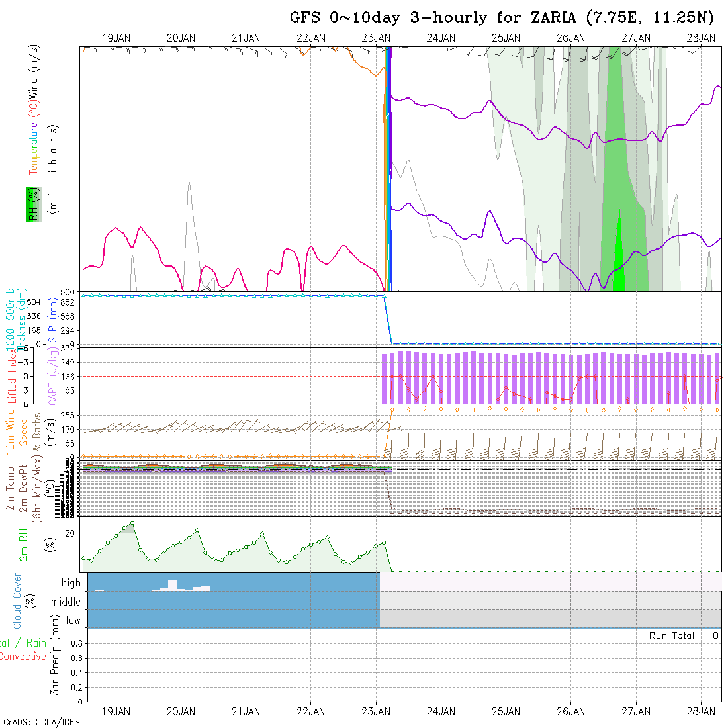The height and width of the screenshot is (728, 728).
Task: Select the 'high' cloud cover level label
Action: click(71, 583)
